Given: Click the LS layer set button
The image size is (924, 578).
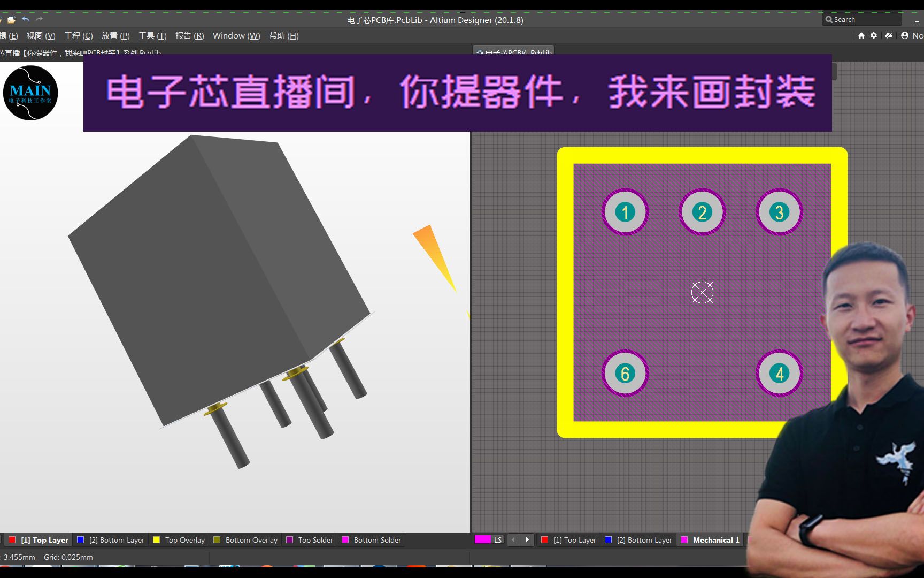Looking at the screenshot, I should click(498, 540).
